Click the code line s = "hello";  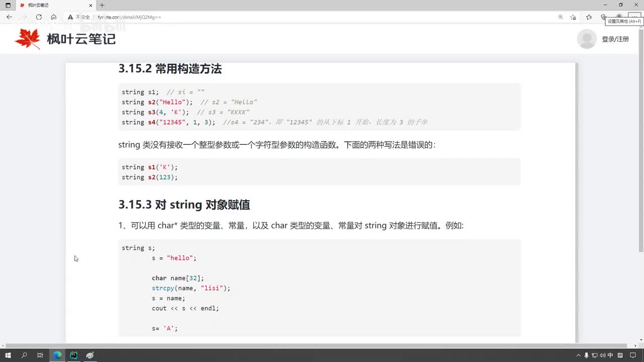(x=174, y=258)
